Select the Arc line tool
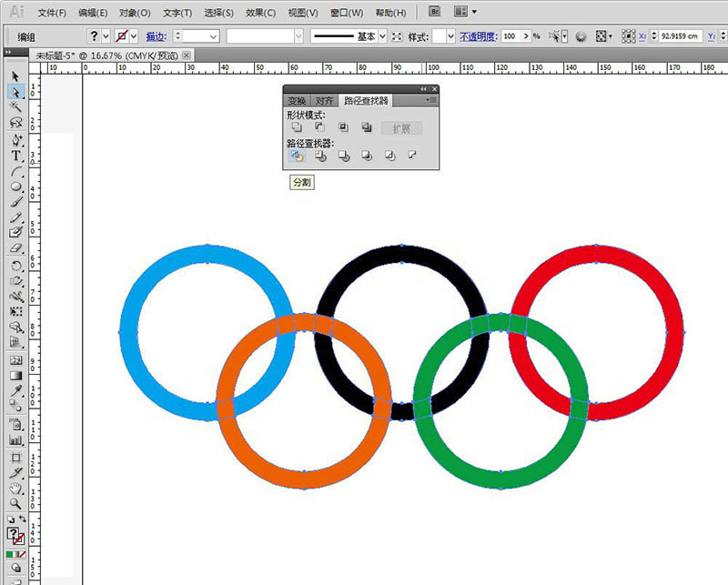Image resolution: width=728 pixels, height=585 pixels. coord(16,172)
